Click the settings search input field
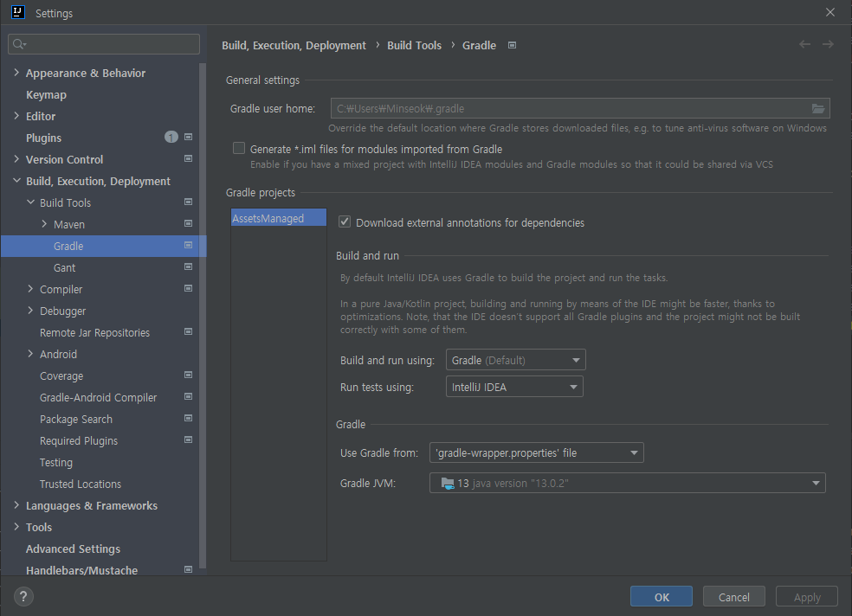Viewport: 852px width, 616px height. coord(104,44)
